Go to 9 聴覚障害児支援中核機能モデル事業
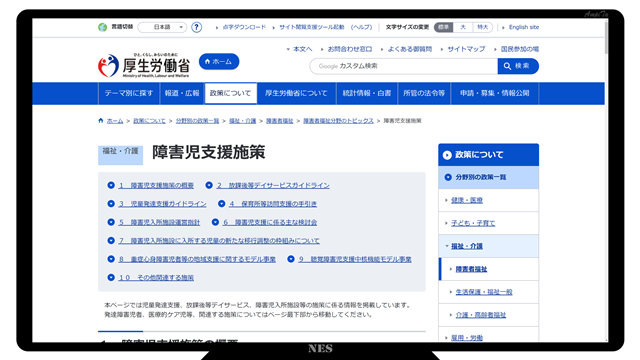640x360 pixels. click(355, 259)
